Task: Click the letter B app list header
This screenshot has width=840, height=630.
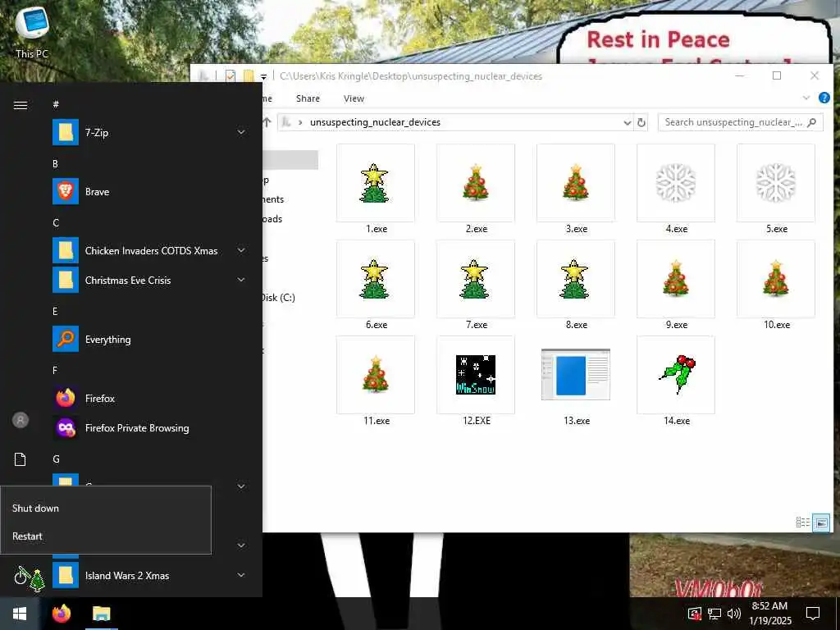Action: [x=55, y=164]
